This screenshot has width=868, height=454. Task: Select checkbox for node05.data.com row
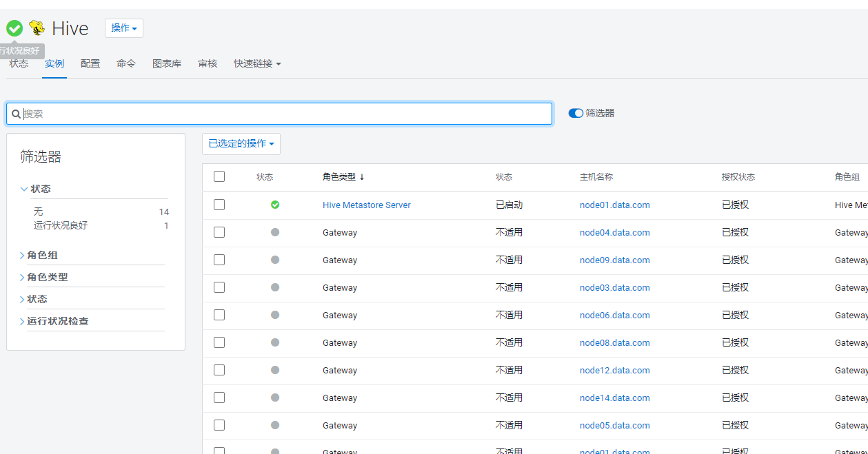tap(219, 425)
